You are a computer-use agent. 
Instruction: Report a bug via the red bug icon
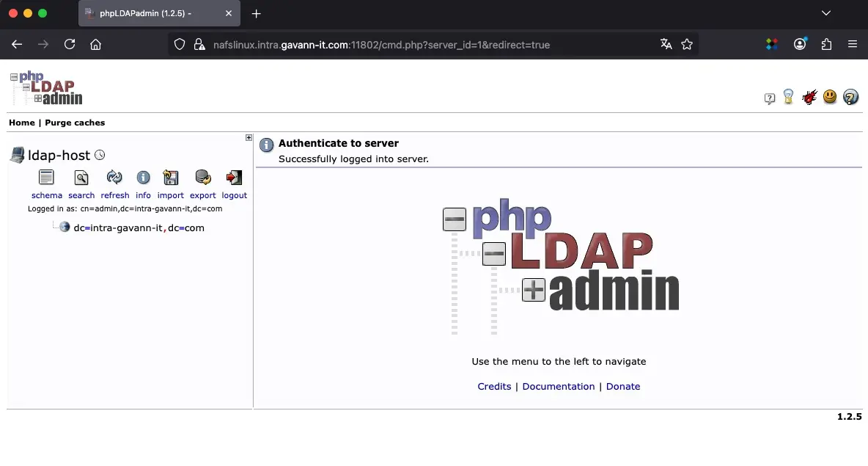[809, 96]
